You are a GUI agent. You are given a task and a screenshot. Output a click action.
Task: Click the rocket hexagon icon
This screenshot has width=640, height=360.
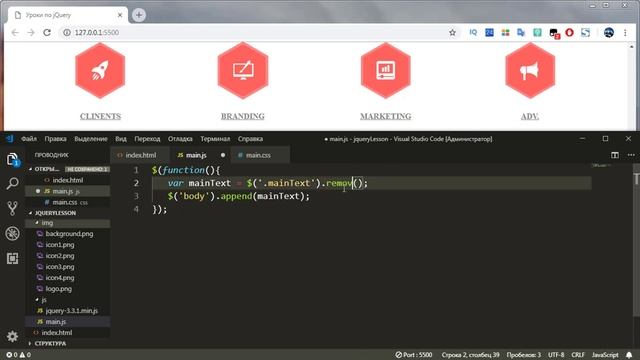(x=100, y=70)
